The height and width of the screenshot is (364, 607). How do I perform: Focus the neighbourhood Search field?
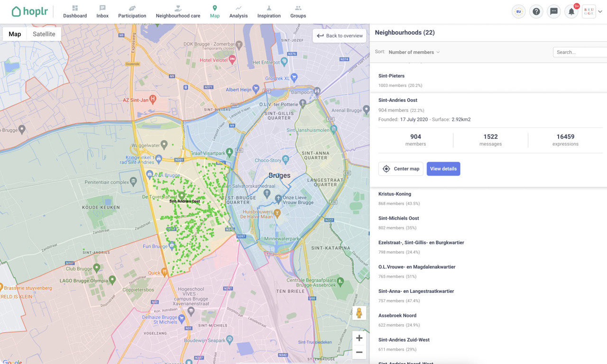580,52
